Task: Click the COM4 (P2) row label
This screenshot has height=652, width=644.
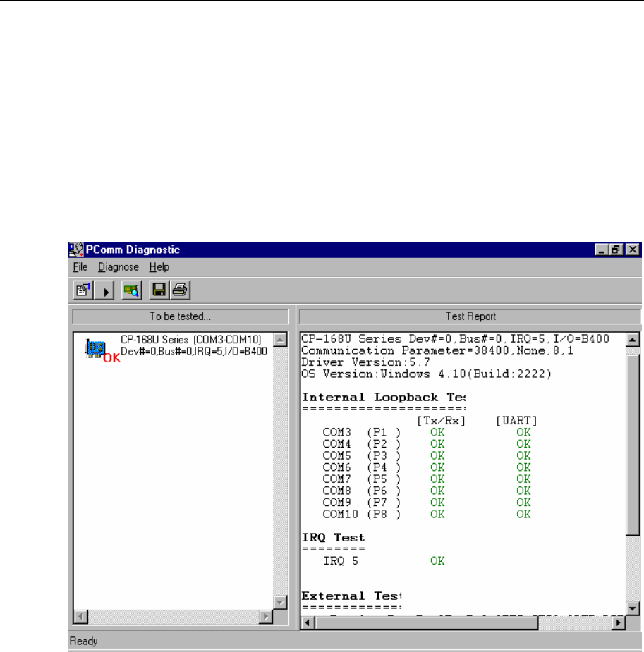Action: point(362,444)
